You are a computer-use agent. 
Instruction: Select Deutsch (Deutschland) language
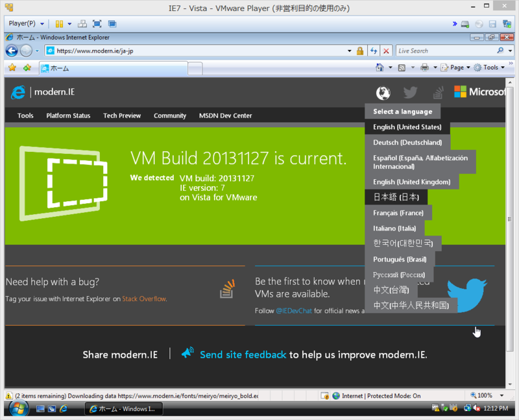pyautogui.click(x=407, y=142)
